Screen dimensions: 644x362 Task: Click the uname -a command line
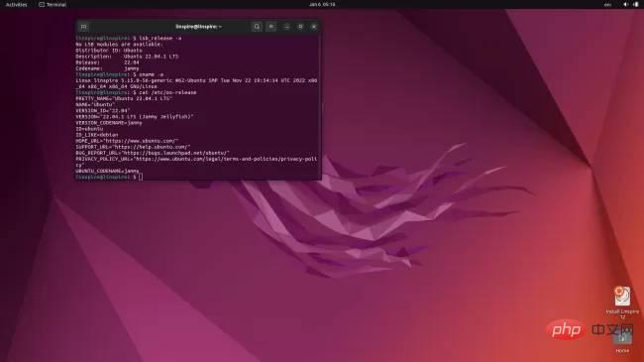120,74
